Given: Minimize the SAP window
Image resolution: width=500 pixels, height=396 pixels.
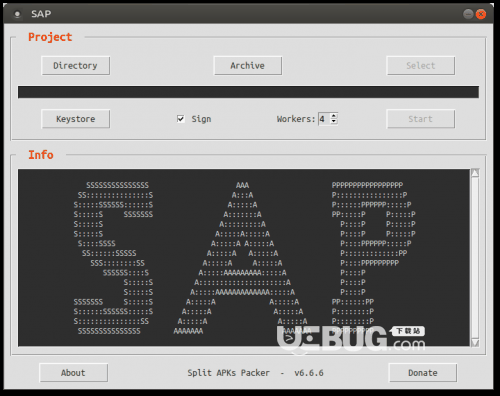Looking at the screenshot, I should [468, 14].
